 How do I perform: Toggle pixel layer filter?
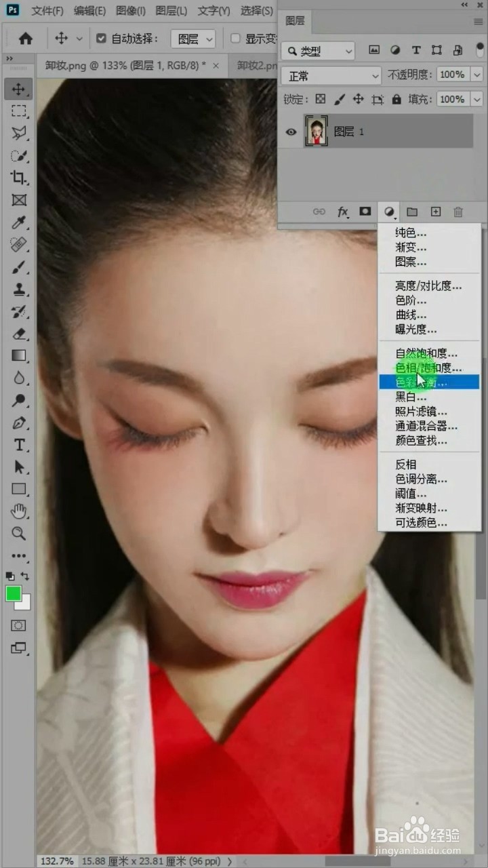pyautogui.click(x=374, y=50)
